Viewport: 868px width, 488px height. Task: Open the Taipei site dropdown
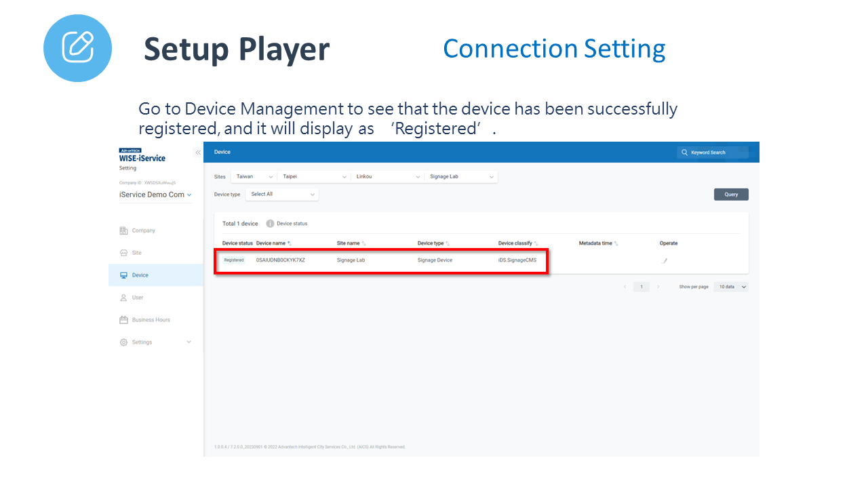pyautogui.click(x=314, y=177)
